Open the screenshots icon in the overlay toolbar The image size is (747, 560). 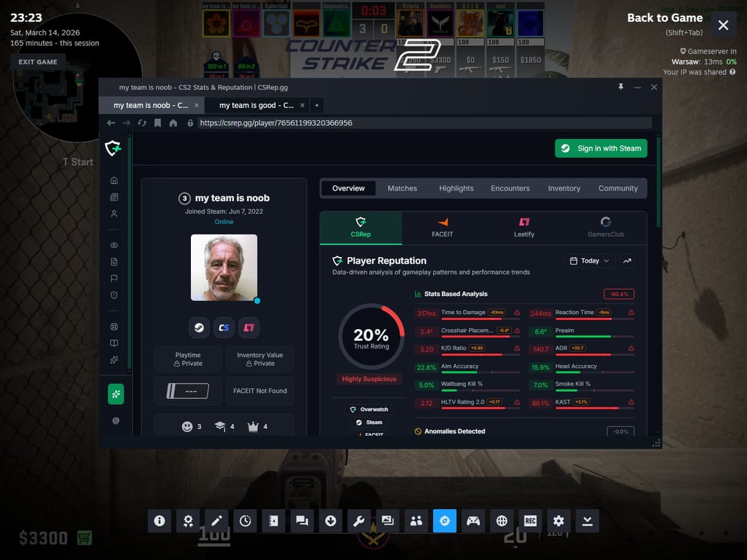coord(387,521)
